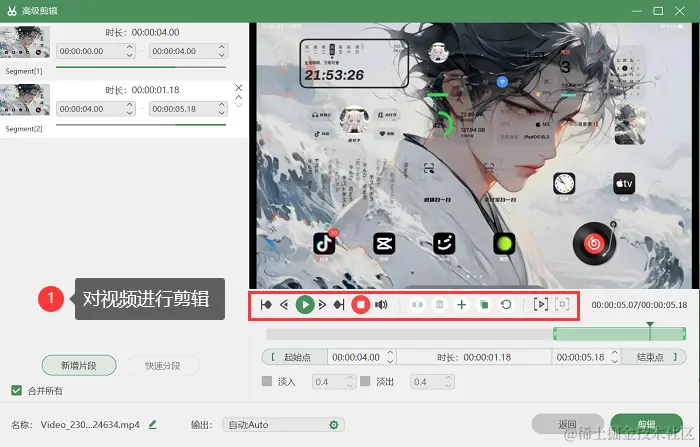Image resolution: width=700 pixels, height=447 pixels.
Task: Decrease Segment[2] end time 00:00:05.18
Action: click(222, 113)
